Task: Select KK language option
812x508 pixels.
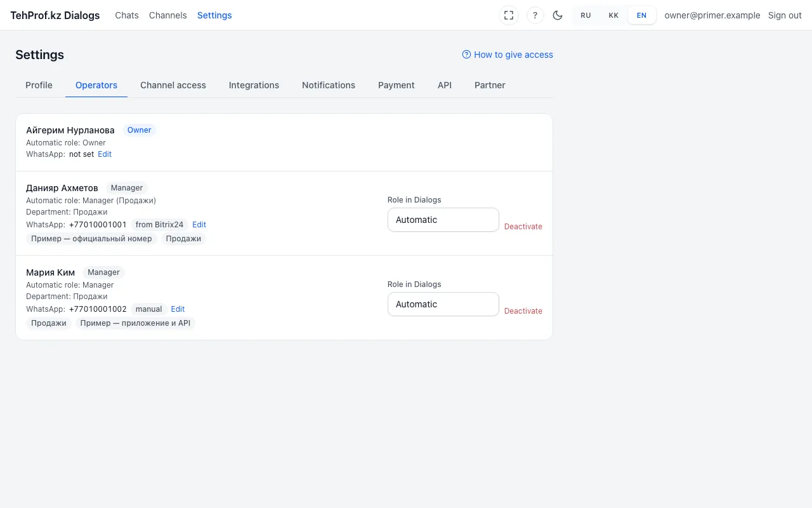Action: (613, 15)
